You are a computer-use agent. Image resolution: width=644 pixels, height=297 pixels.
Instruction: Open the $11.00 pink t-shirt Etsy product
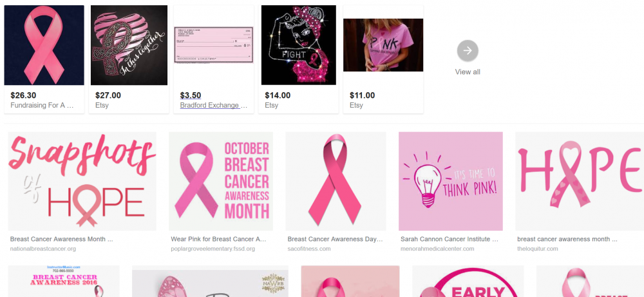pos(383,45)
